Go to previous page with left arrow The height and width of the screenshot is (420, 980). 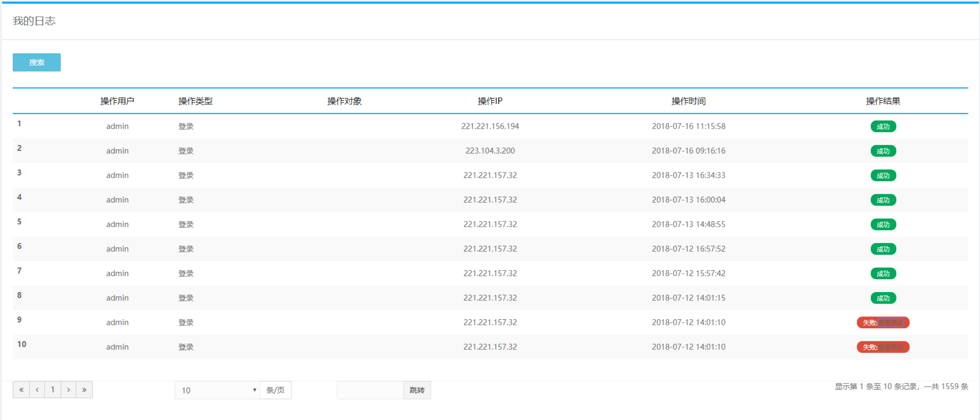(x=37, y=390)
